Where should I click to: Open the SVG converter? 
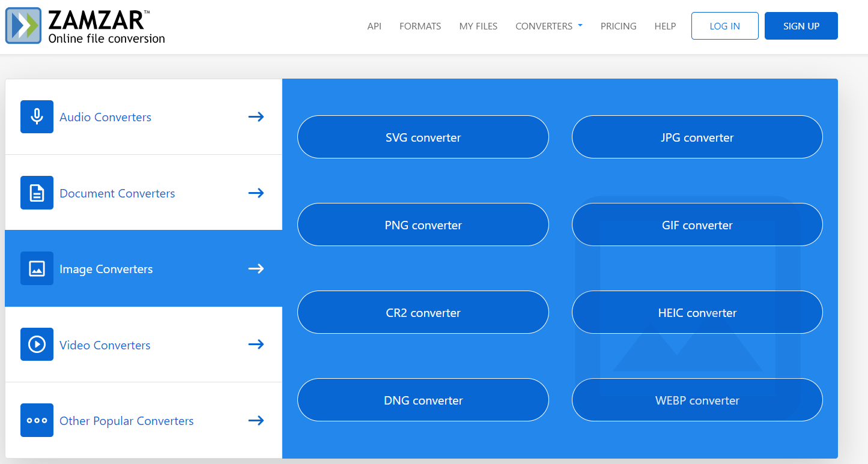(x=423, y=137)
